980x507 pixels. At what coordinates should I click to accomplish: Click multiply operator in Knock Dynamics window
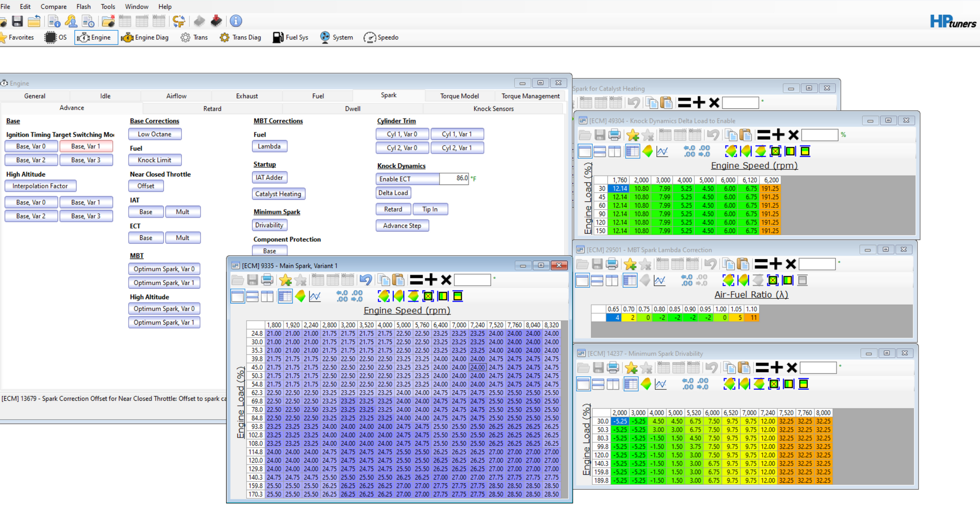coord(793,135)
